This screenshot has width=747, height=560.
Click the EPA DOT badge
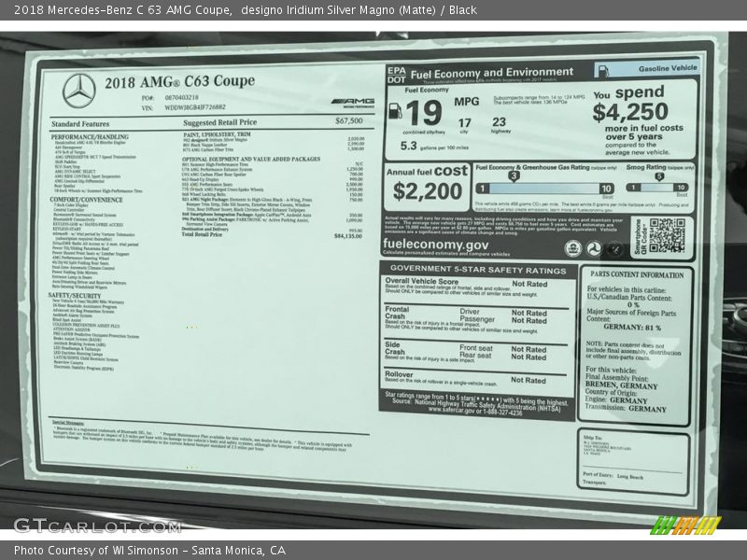pyautogui.click(x=396, y=76)
